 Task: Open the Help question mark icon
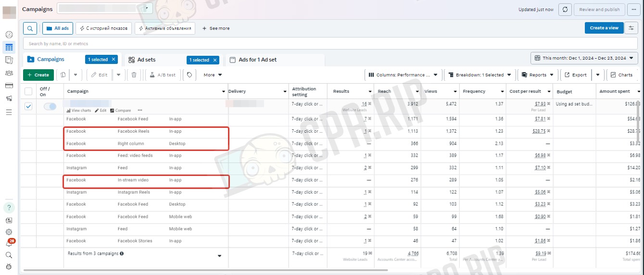pyautogui.click(x=9, y=208)
